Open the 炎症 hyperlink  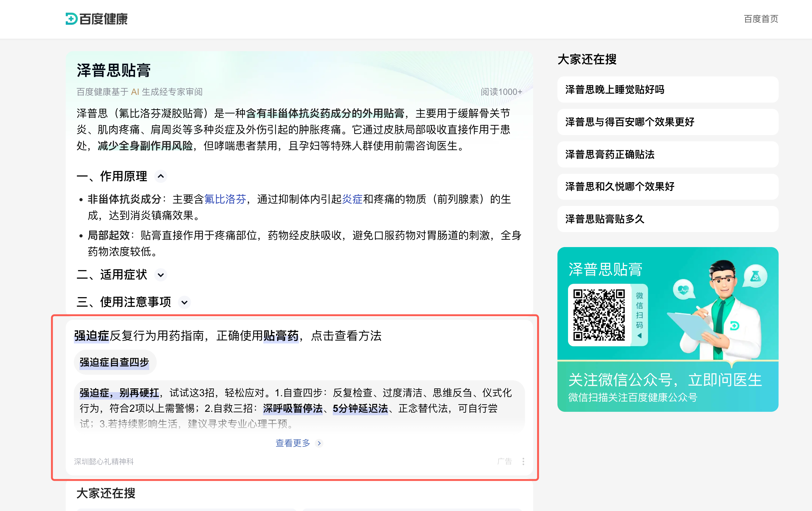352,199
